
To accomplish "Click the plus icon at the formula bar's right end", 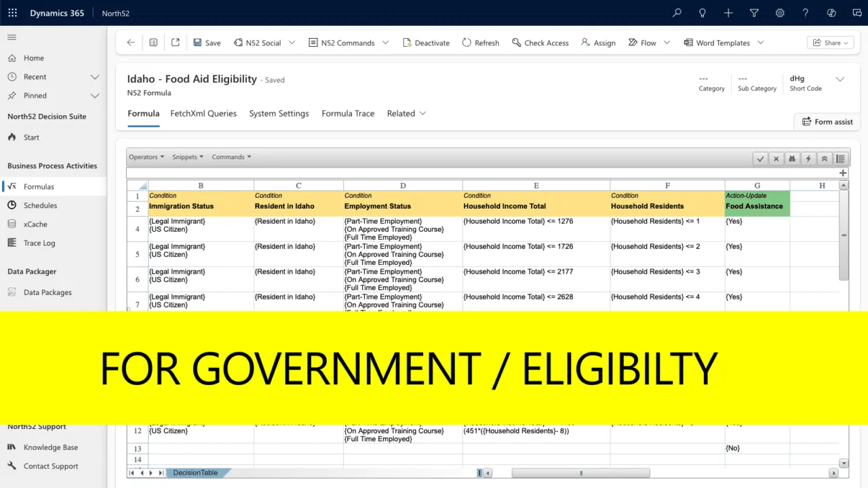I will click(843, 174).
